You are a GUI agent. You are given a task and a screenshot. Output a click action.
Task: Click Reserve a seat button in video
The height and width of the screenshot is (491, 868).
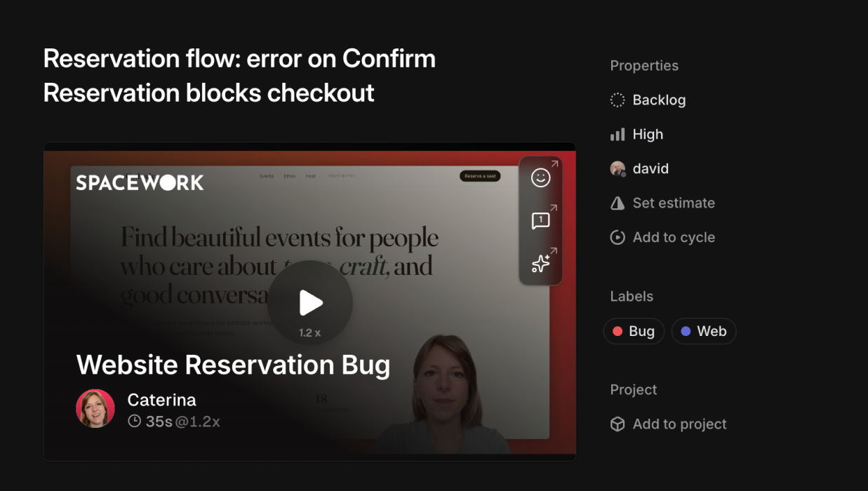coord(480,176)
